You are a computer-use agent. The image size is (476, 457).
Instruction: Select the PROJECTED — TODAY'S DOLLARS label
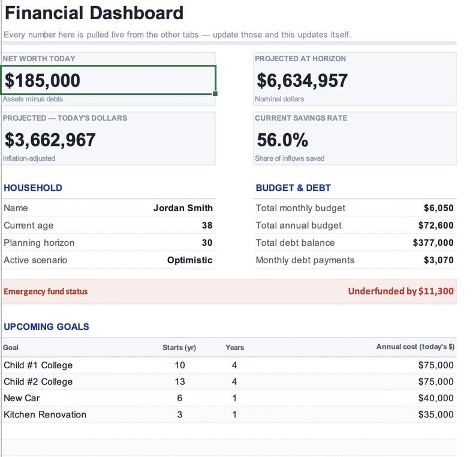(x=65, y=118)
